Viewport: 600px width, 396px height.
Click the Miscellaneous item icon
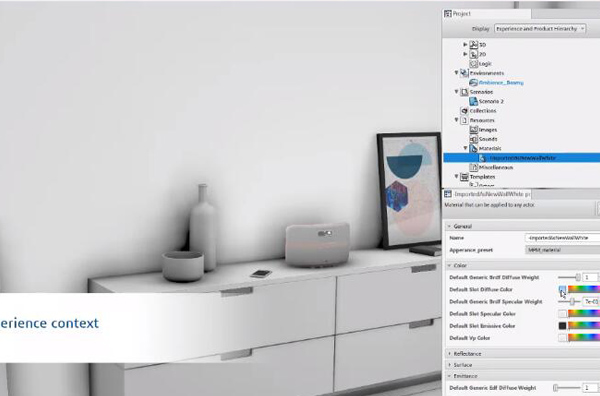474,168
